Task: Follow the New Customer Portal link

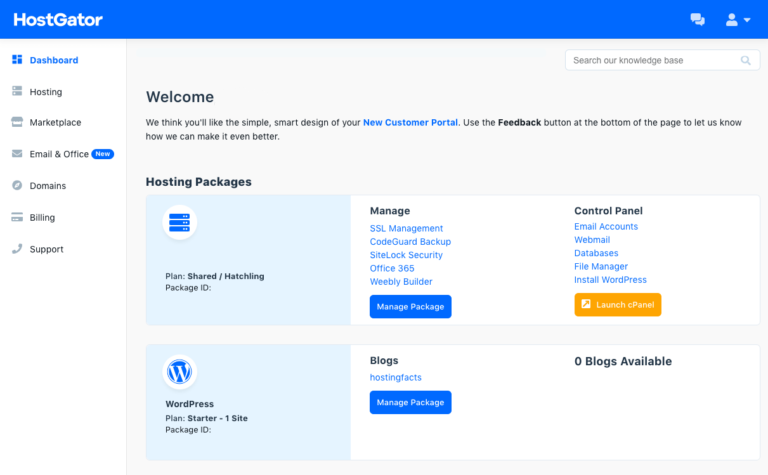Action: coord(410,122)
